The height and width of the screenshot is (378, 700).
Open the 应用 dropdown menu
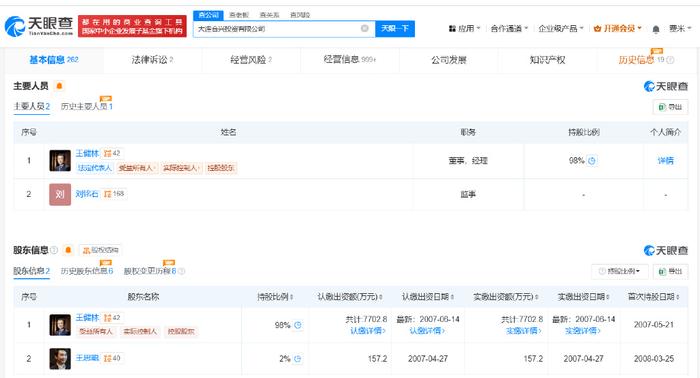[x=464, y=29]
